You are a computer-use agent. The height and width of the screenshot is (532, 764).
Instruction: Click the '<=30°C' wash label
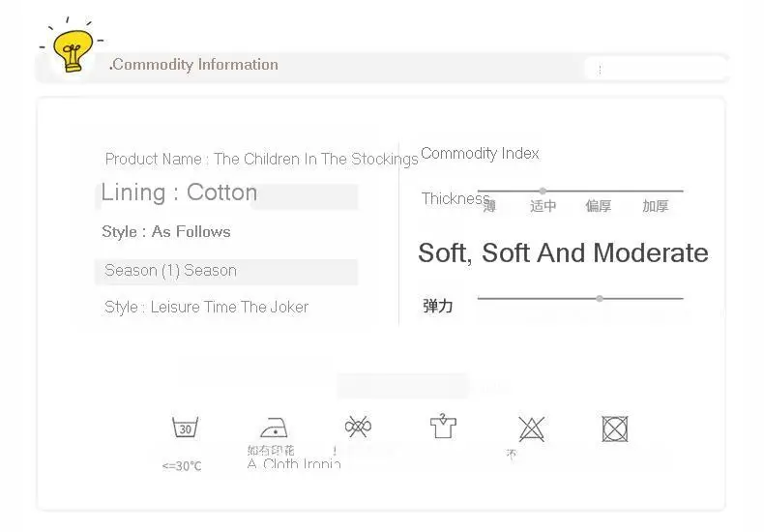point(182,466)
